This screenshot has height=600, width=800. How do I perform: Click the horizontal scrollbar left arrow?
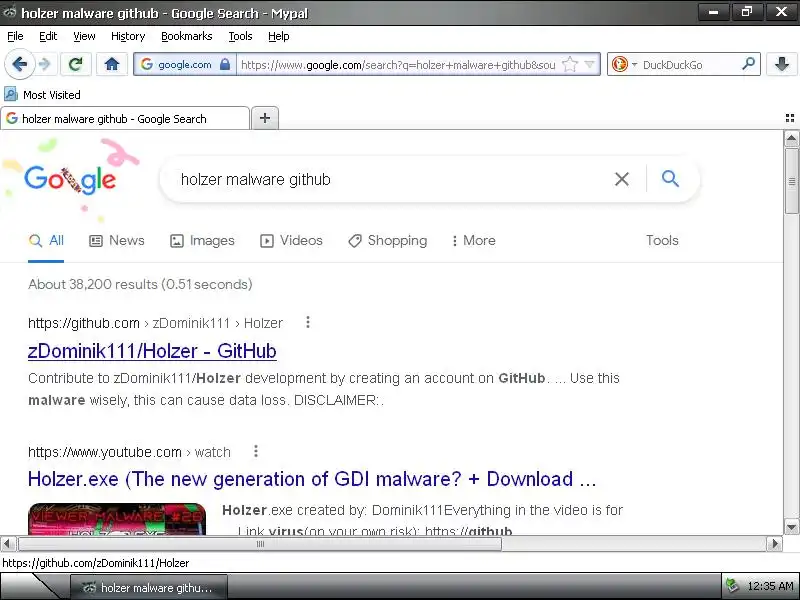coord(8,543)
